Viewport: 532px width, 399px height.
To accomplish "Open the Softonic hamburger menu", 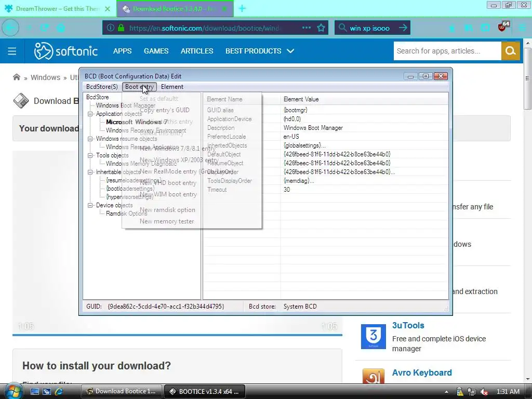I will pyautogui.click(x=12, y=51).
